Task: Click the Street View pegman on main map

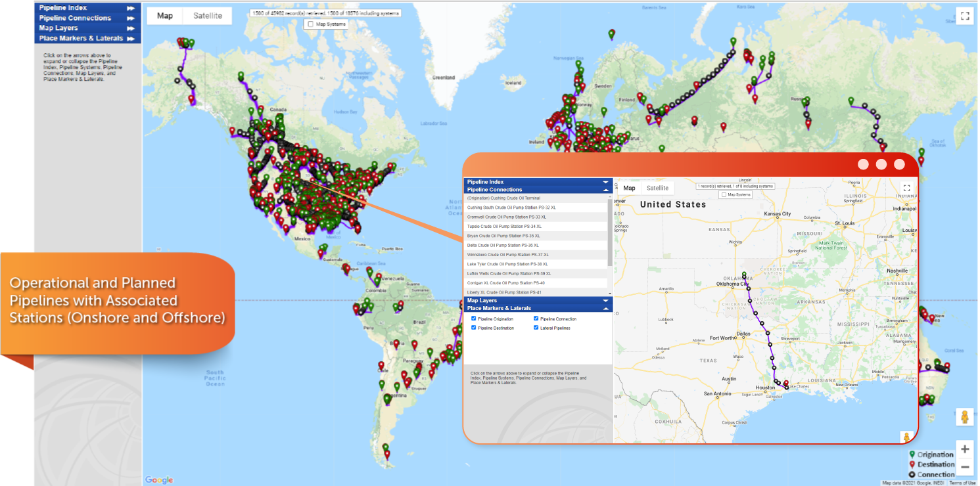Action: pyautogui.click(x=964, y=418)
